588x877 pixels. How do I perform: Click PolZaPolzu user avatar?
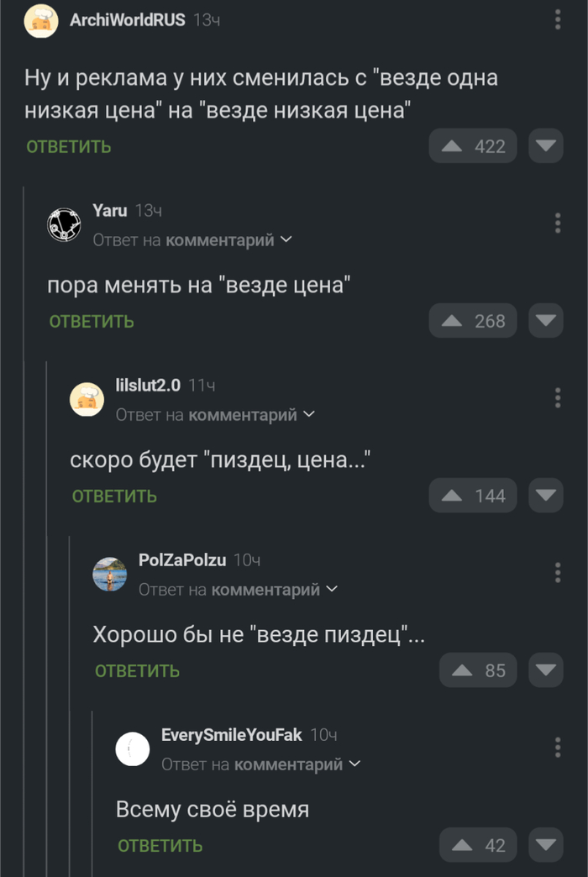[x=110, y=572]
